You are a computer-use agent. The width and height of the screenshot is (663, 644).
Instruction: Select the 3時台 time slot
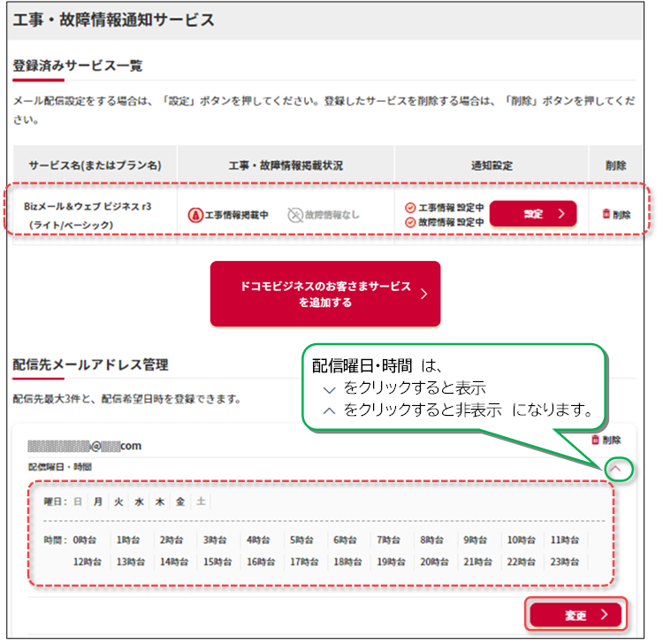click(215, 540)
